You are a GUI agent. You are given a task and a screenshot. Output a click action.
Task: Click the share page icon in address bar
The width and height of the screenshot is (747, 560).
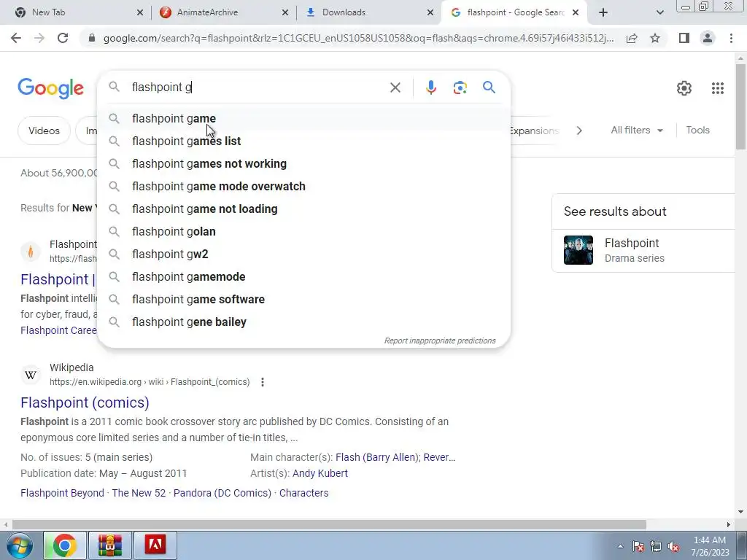[632, 38]
